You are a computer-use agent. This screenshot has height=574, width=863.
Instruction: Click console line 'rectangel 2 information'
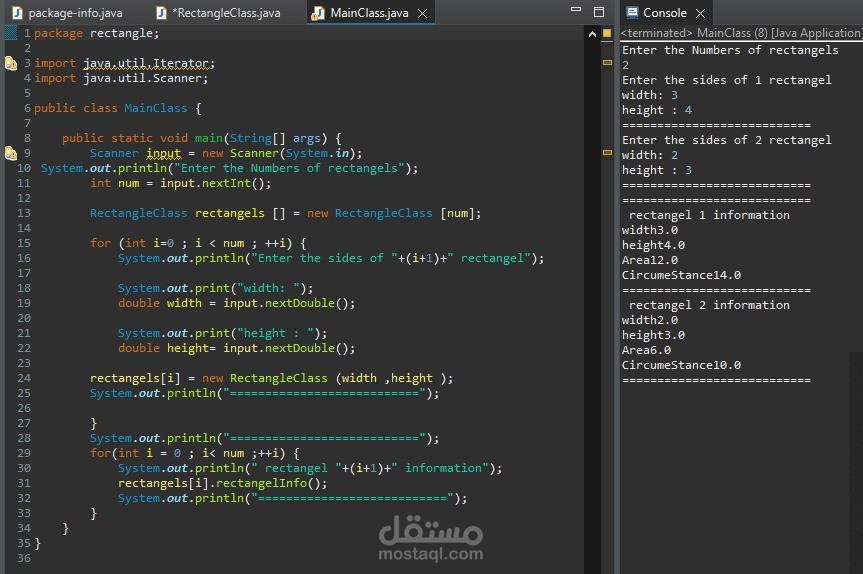[x=709, y=305]
